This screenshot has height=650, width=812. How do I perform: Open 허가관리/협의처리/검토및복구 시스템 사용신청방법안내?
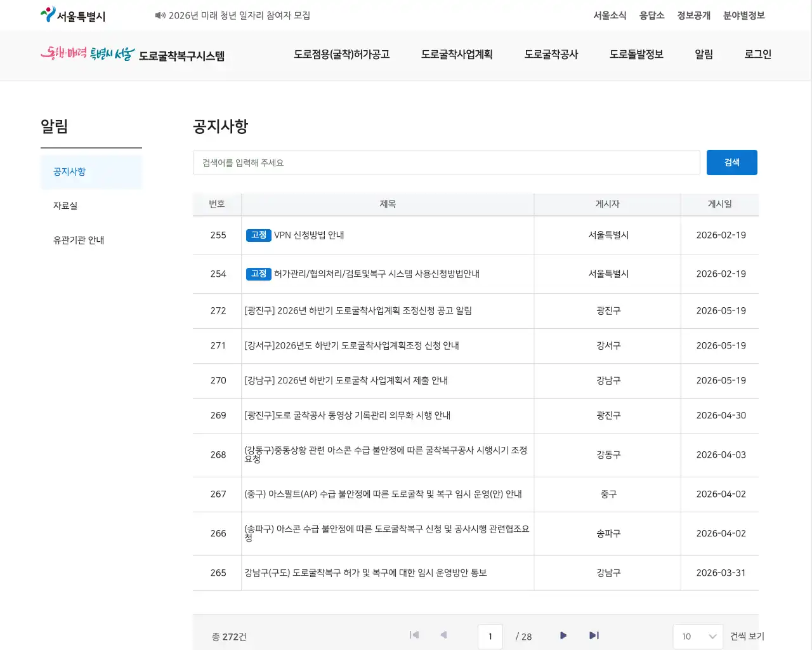(377, 274)
